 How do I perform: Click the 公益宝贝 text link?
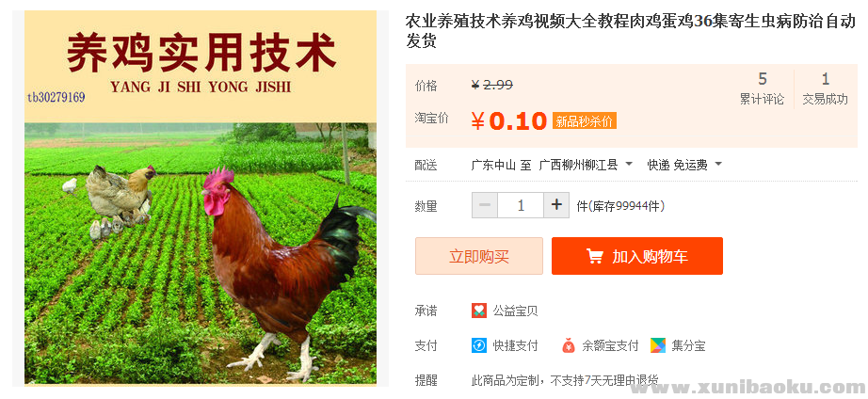pyautogui.click(x=515, y=311)
